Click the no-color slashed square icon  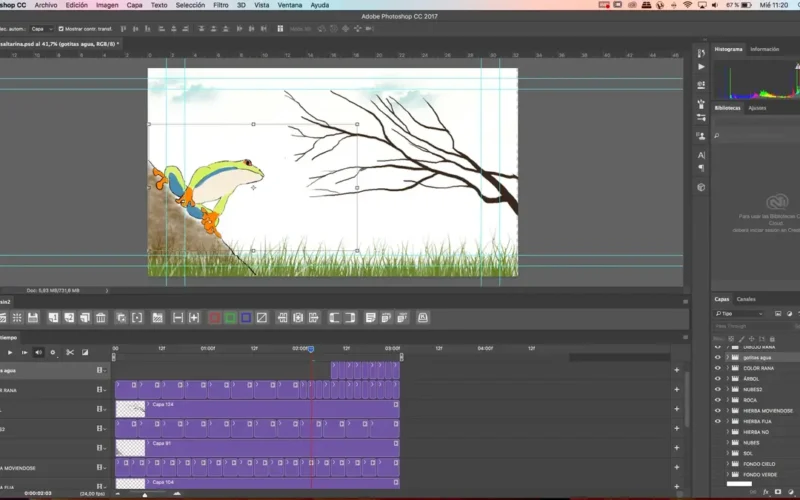tap(262, 318)
